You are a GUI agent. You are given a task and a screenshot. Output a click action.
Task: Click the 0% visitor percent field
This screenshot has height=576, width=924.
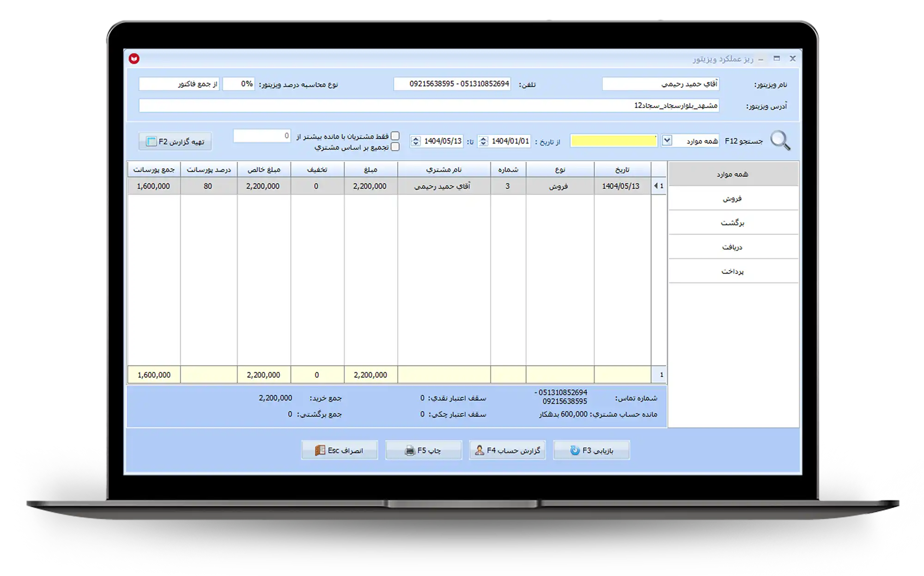coord(238,84)
